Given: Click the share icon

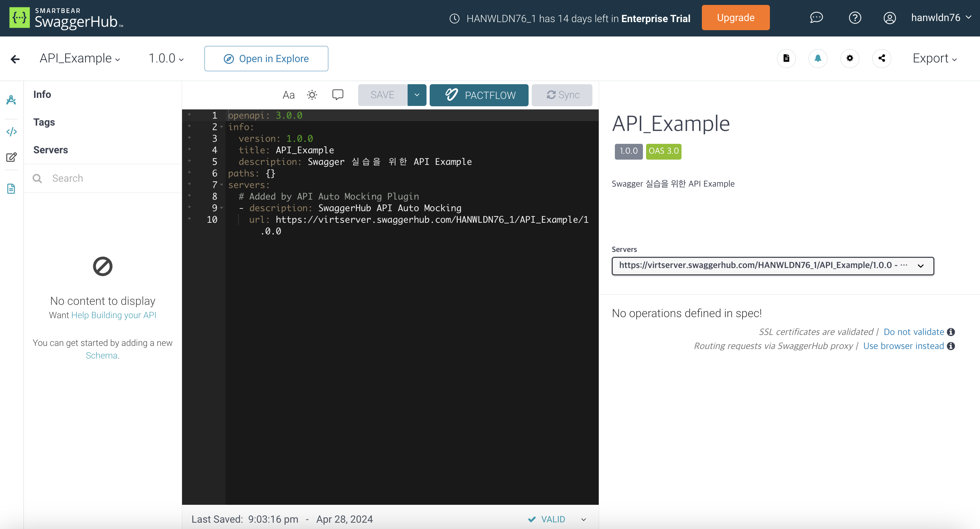Looking at the screenshot, I should 881,58.
